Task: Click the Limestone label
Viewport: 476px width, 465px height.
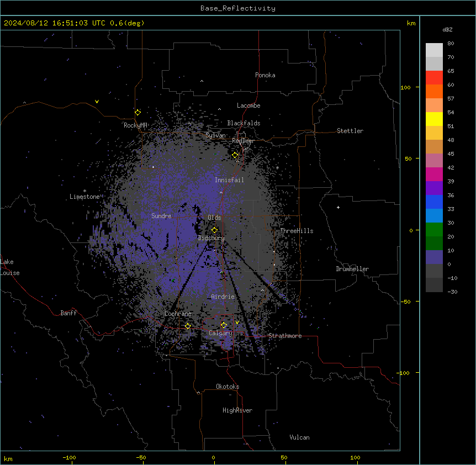Action: [84, 197]
